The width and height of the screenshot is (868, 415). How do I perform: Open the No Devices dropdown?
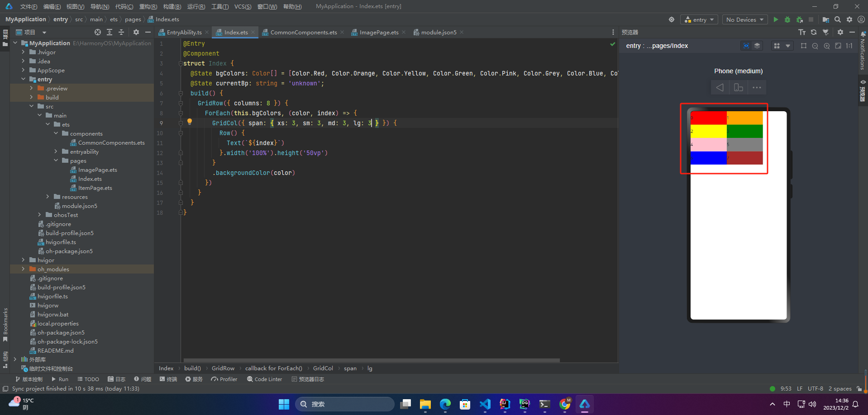(x=744, y=19)
